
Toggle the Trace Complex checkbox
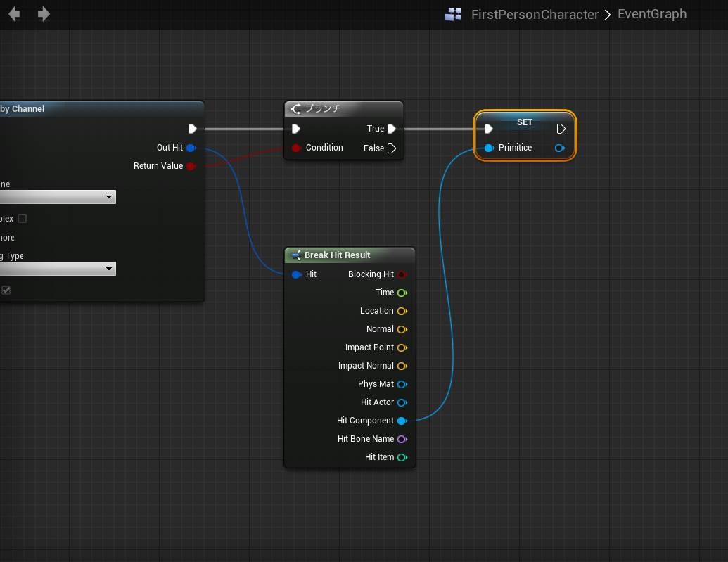[22, 218]
